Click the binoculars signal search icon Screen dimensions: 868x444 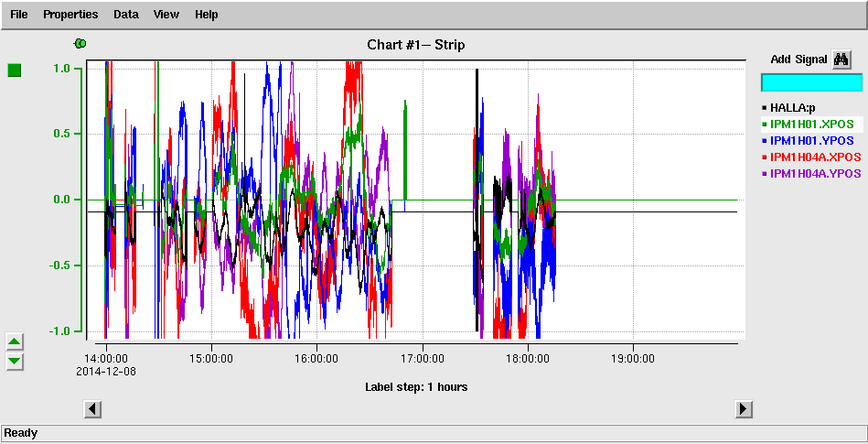(x=841, y=60)
